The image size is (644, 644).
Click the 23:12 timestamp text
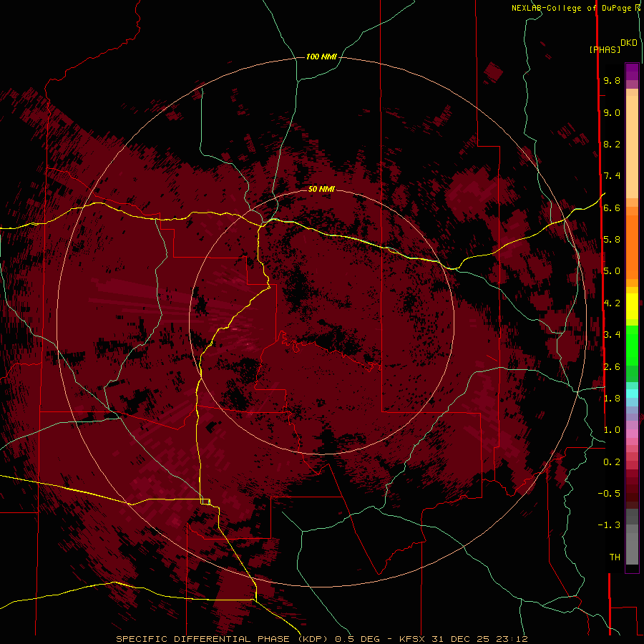click(x=512, y=639)
